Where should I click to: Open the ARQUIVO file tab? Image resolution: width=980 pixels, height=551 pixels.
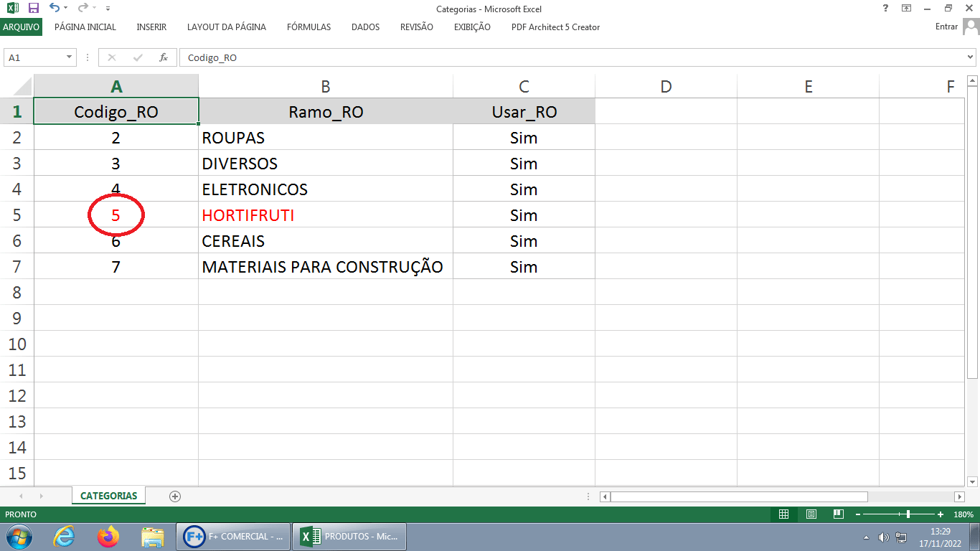pos(22,27)
